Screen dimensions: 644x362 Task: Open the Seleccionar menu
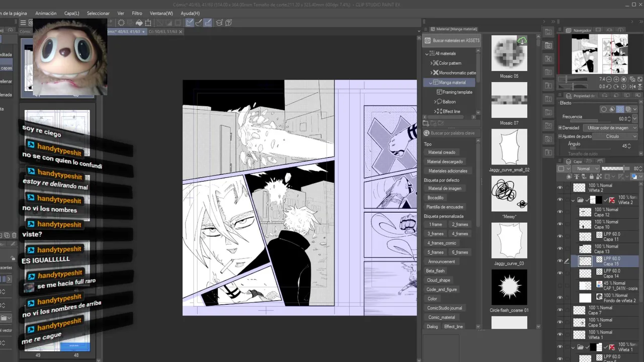coord(98,13)
